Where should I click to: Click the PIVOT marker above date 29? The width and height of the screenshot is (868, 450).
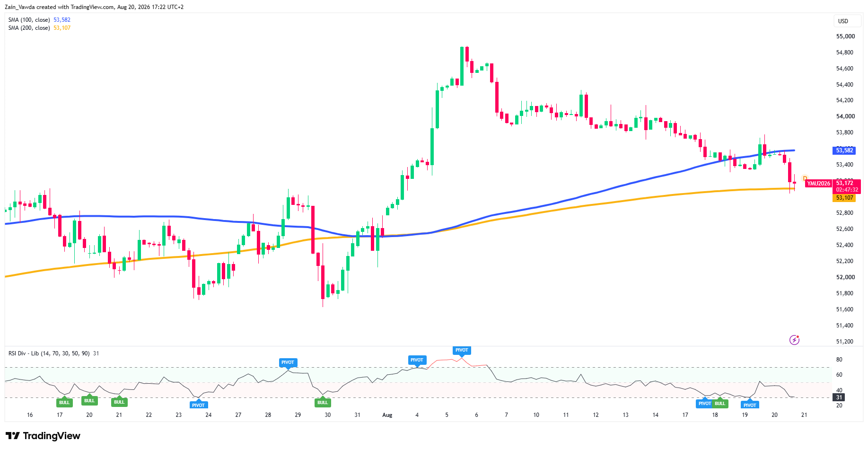tap(288, 362)
